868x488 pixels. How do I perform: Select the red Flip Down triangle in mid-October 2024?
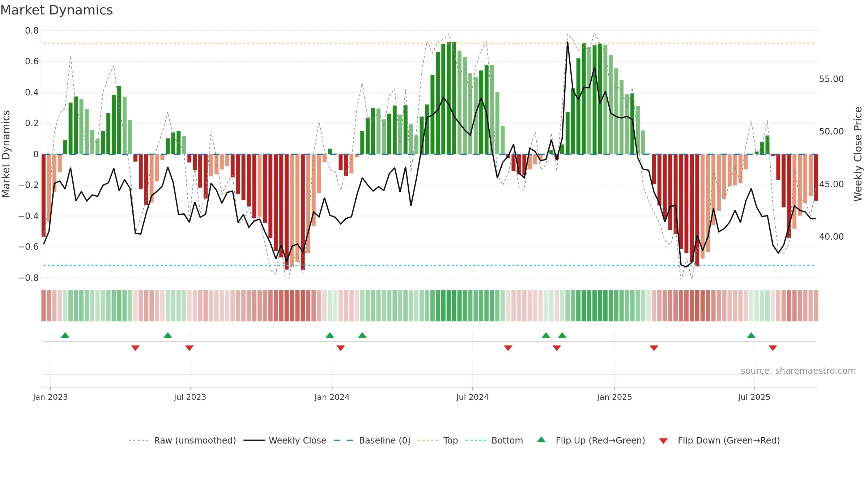[557, 348]
